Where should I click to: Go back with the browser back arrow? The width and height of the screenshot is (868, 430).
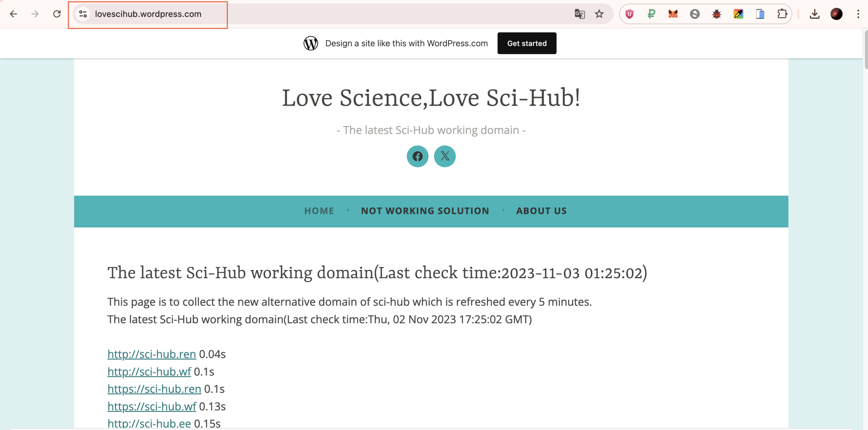(x=13, y=14)
